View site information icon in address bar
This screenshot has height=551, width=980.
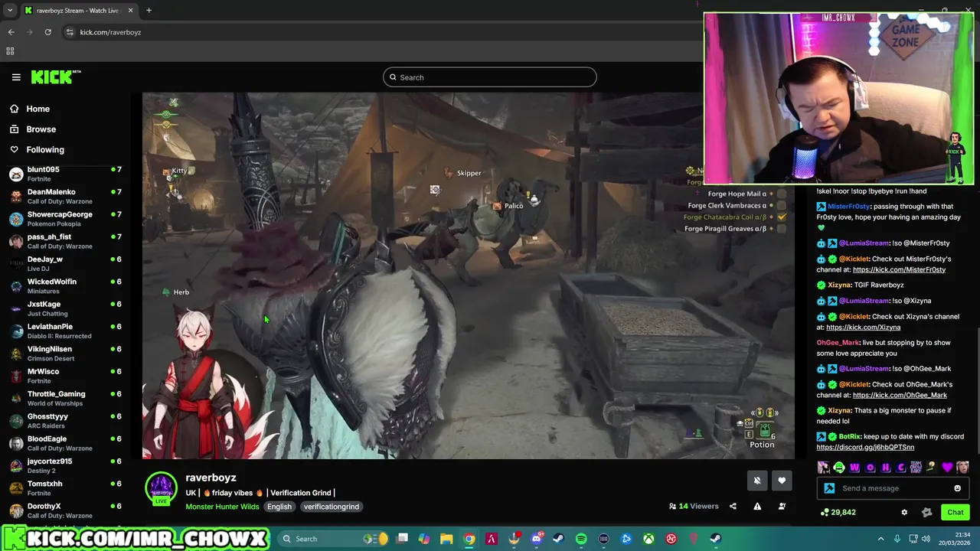pos(70,32)
